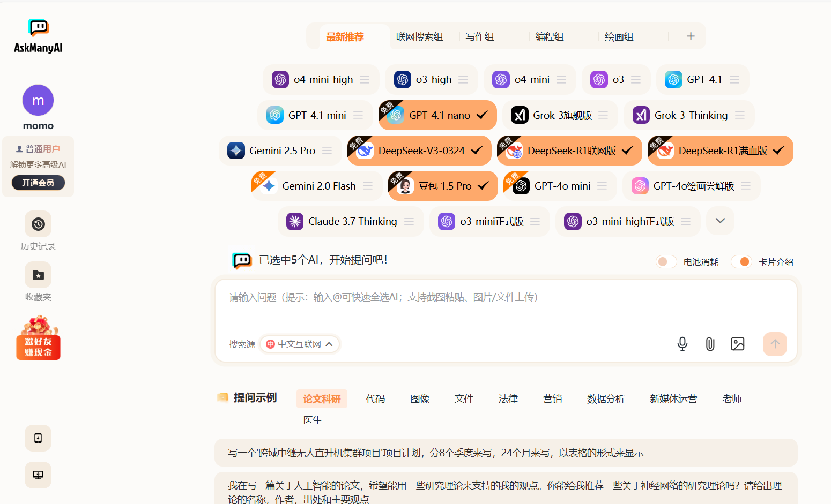Image resolution: width=831 pixels, height=504 pixels.
Task: Switch to 联网搜索组 tab
Action: click(x=419, y=37)
